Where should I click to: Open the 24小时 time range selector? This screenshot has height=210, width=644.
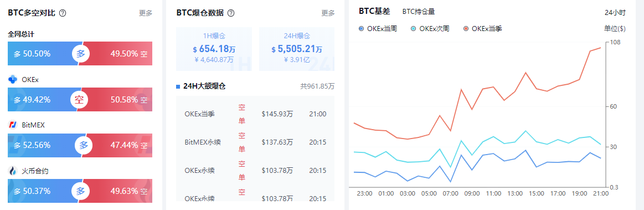615,13
